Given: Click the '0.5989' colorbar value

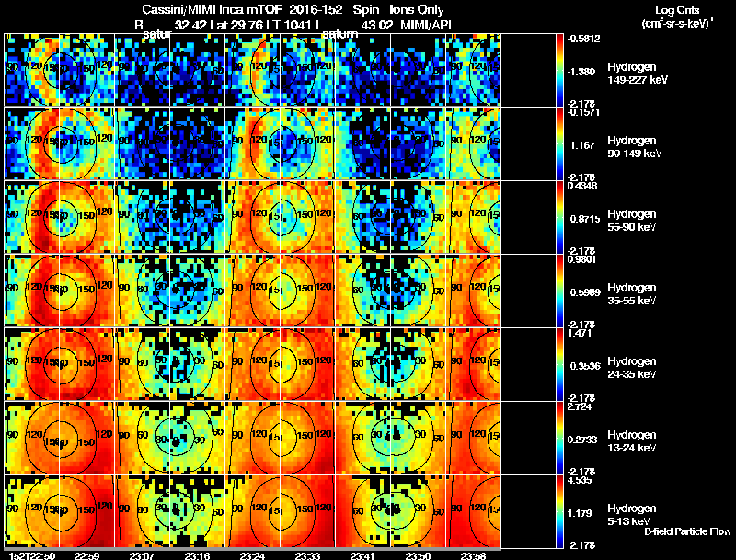Looking at the screenshot, I should point(585,292).
